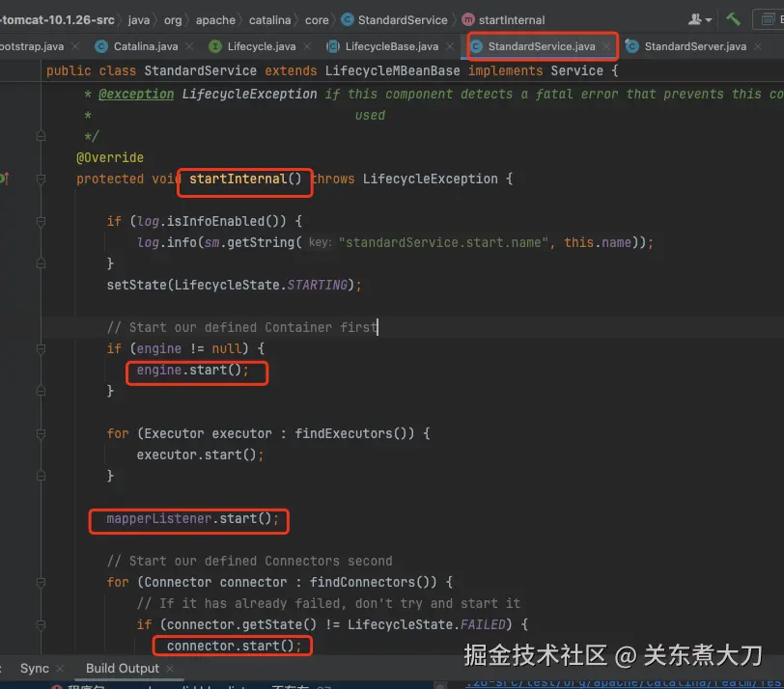
Task: Switch to the LifecycleBase.java tab
Action: (x=391, y=46)
